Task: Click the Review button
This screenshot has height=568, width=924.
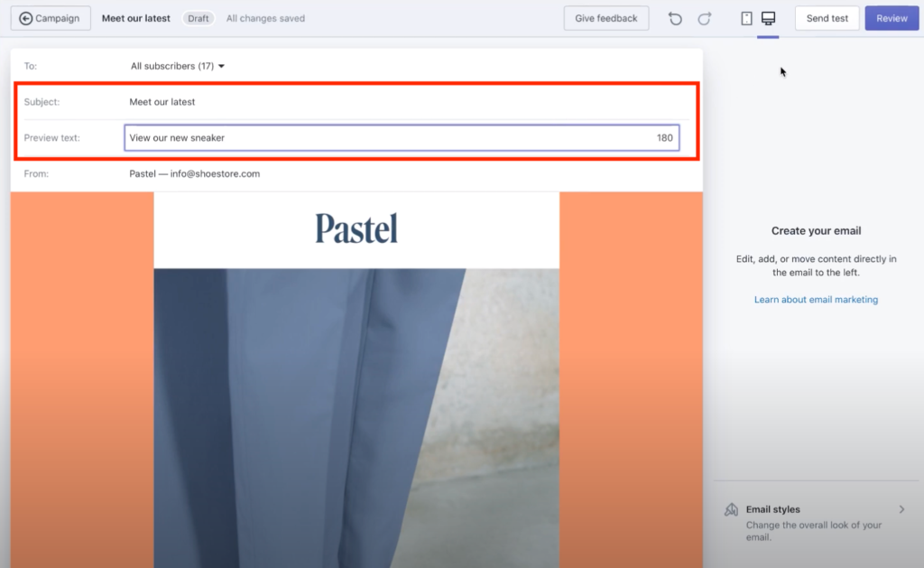Action: (x=892, y=18)
